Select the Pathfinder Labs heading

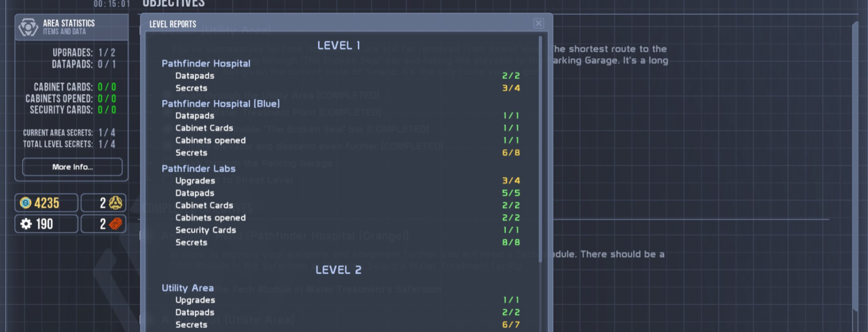(x=198, y=169)
